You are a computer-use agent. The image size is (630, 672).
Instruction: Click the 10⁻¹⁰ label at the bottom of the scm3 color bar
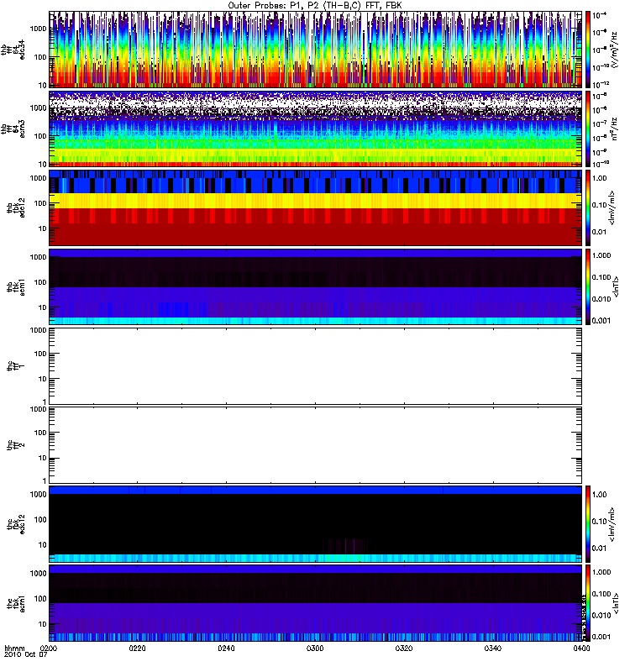tap(601, 163)
